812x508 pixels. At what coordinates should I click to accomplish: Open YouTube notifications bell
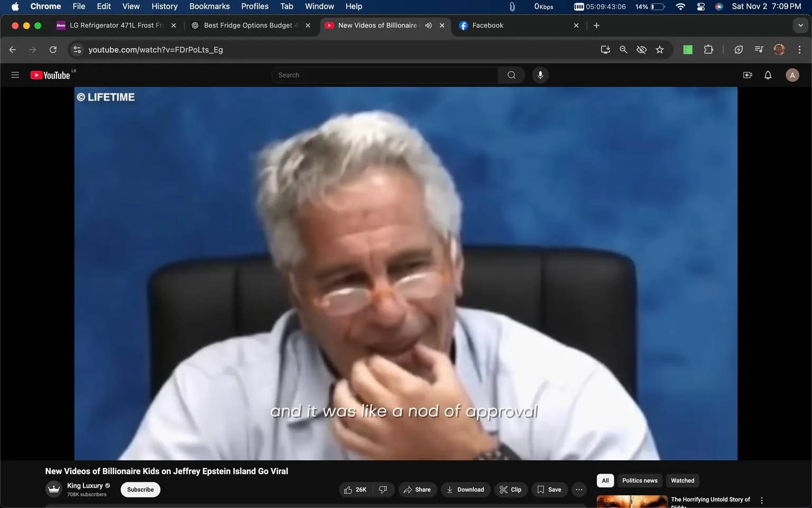[x=767, y=75]
